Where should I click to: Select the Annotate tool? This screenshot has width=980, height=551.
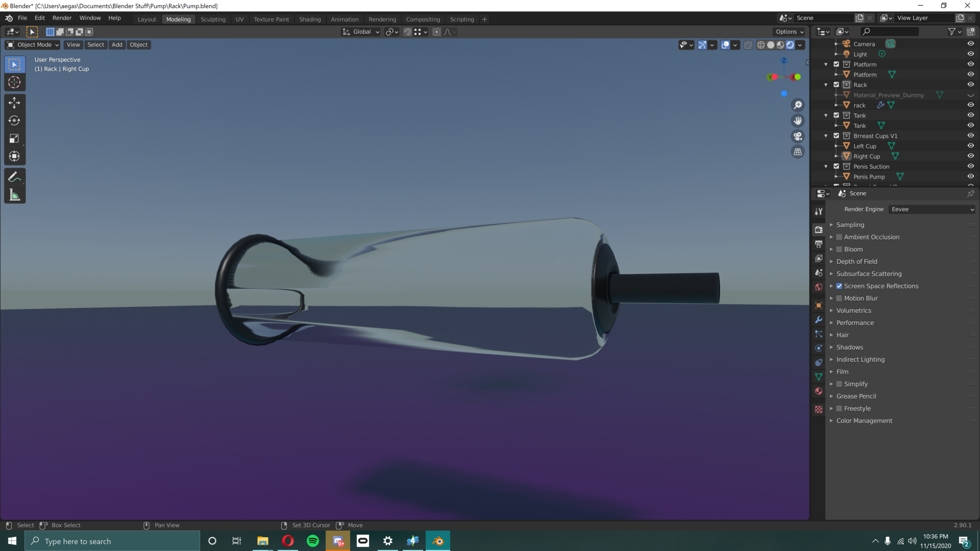pyautogui.click(x=14, y=177)
